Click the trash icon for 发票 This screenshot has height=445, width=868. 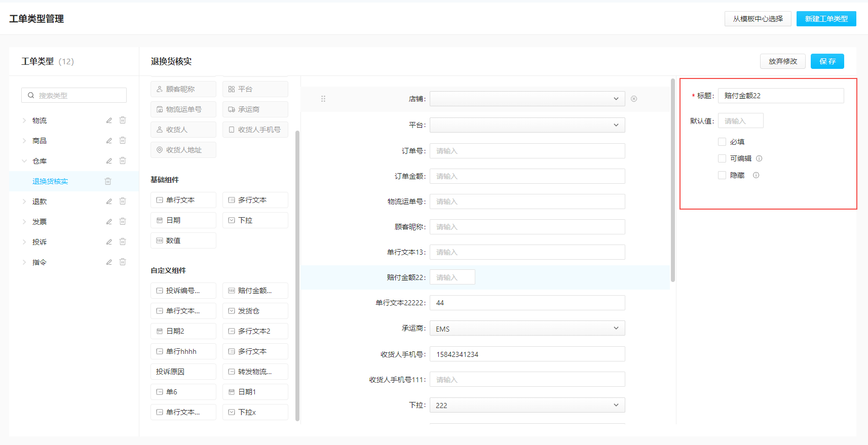pos(123,222)
